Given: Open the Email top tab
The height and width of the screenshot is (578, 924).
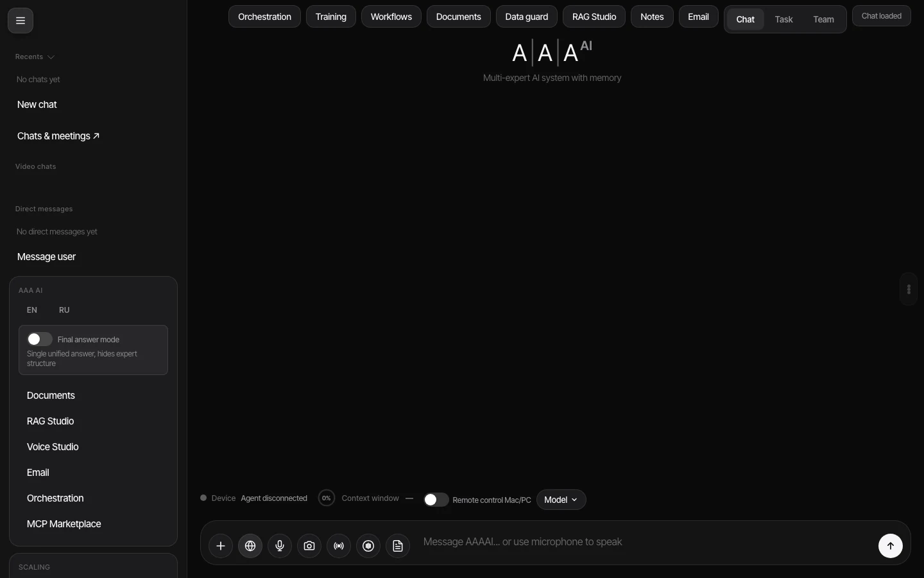Looking at the screenshot, I should coord(699,17).
